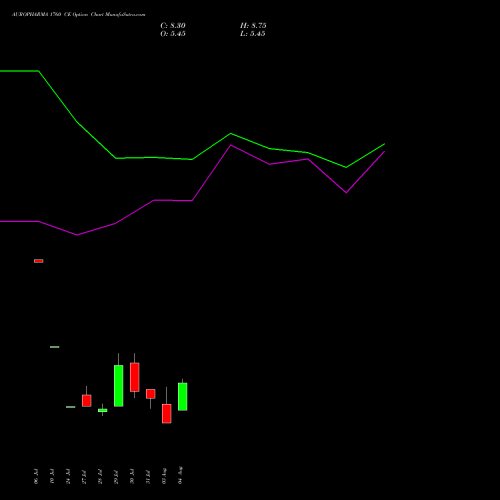This screenshot has height=500, width=500.
Task: Select the close value C: 8.30
Action: tap(173, 26)
